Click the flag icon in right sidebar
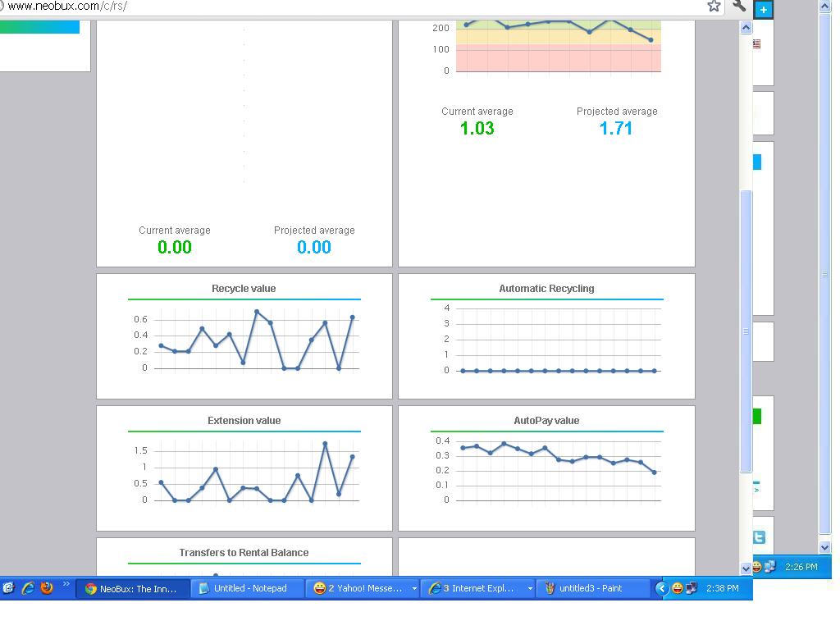Viewport: 840px width, 630px height. pos(756,44)
